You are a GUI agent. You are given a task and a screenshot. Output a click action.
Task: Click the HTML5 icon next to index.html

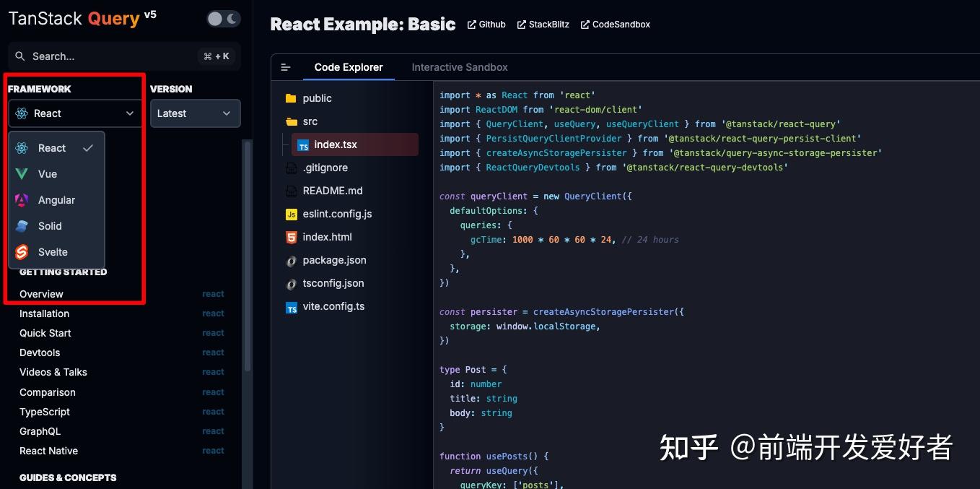tap(292, 237)
